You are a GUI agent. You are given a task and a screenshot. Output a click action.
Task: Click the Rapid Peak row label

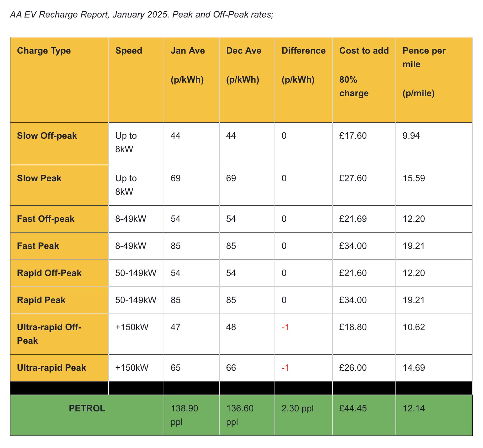click(41, 300)
